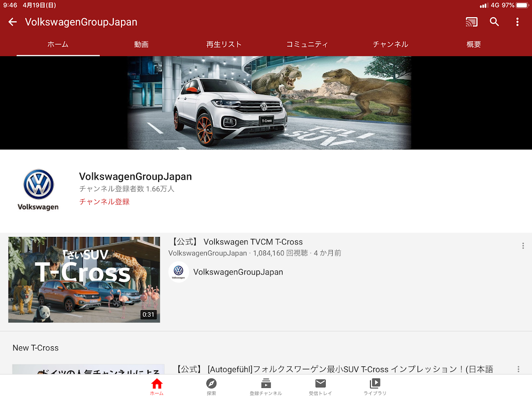Open the コミュニティ tab
The height and width of the screenshot is (399, 532).
pos(307,45)
